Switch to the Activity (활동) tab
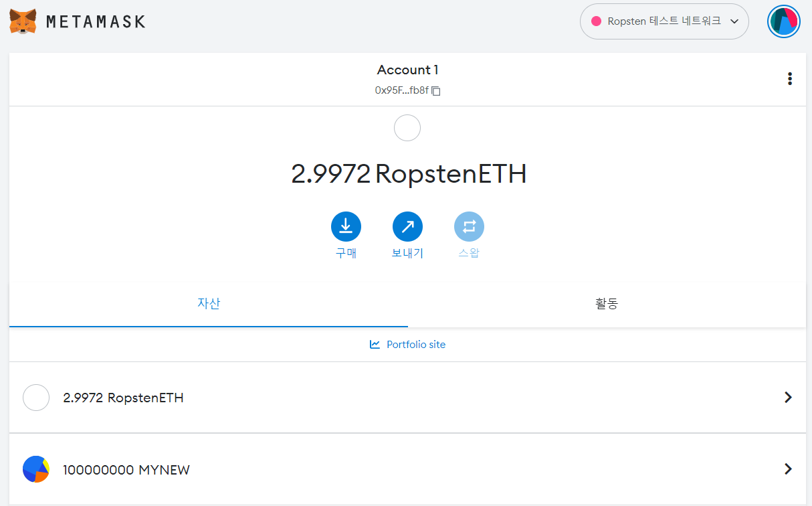 click(x=607, y=304)
